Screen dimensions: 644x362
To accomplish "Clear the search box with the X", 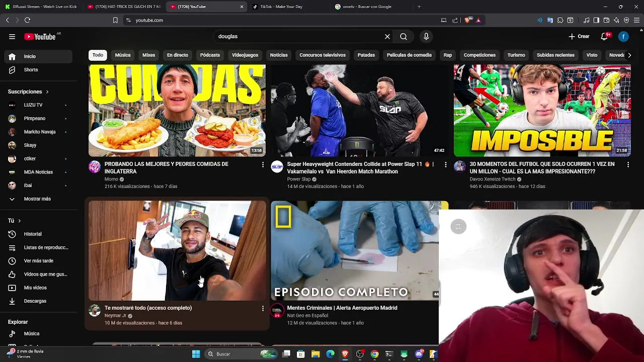I will pos(387,36).
